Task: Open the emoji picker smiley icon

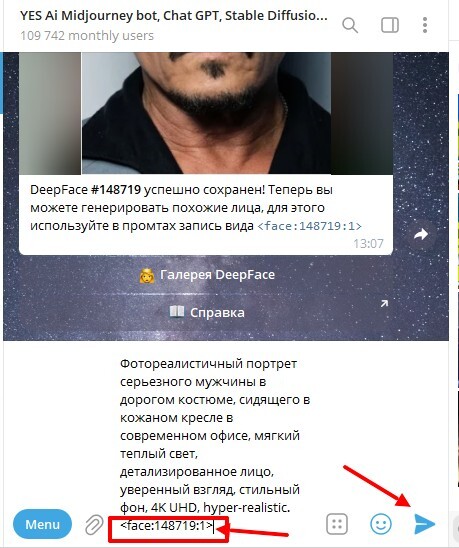Action: tap(381, 524)
